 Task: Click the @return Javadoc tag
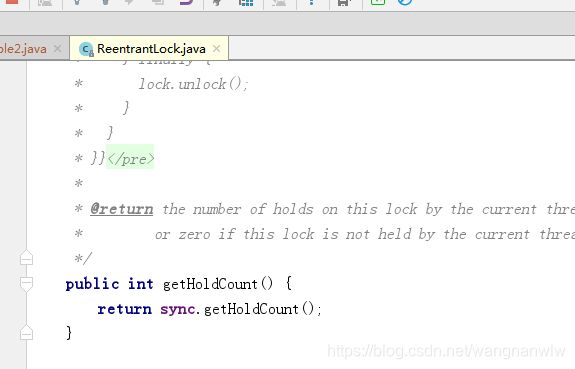(122, 209)
